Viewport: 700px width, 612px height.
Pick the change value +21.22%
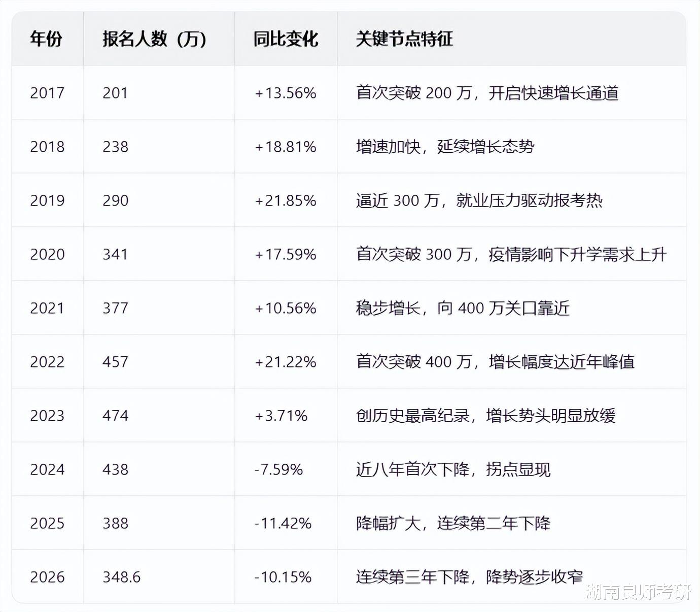tap(286, 362)
